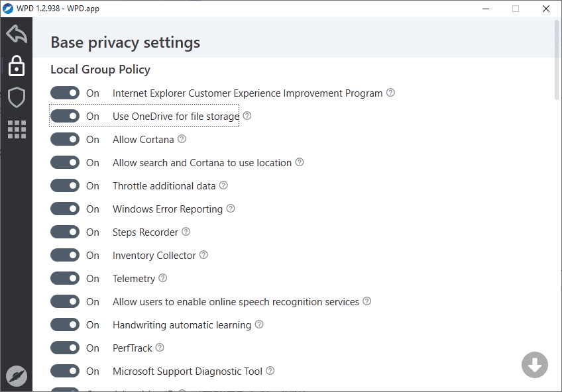Click help icon next to PerfTrack
The width and height of the screenshot is (562, 392).
point(160,348)
